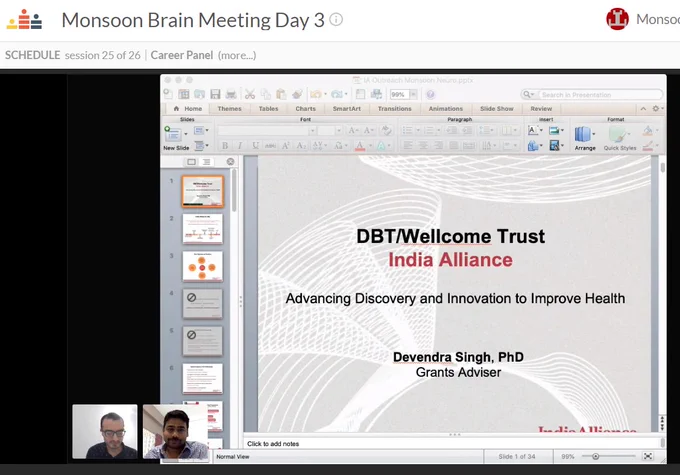
Task: Open the Insert Shape dropdown
Action: 535,146
